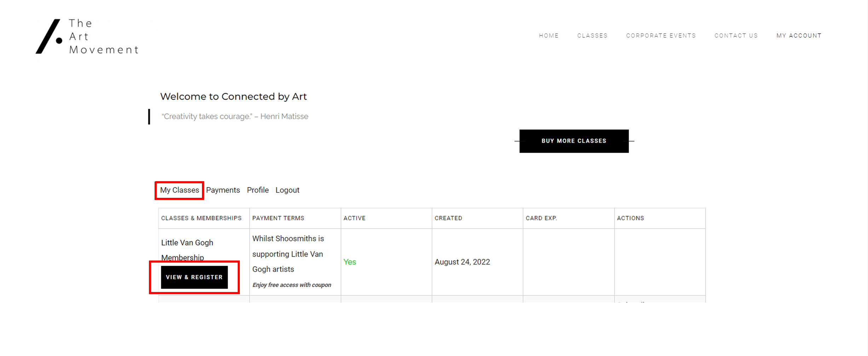Switch to the Payments tab
Screen dimensions: 868x356
(223, 190)
